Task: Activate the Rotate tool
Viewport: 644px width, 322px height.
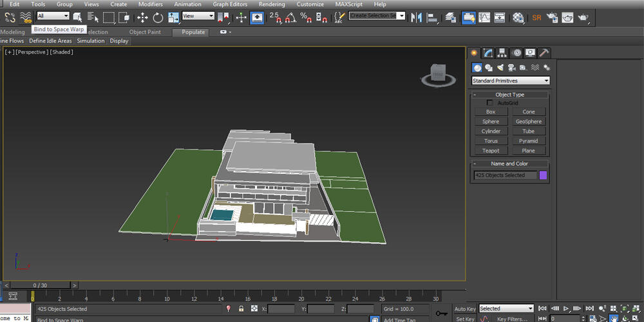Action: pyautogui.click(x=158, y=17)
